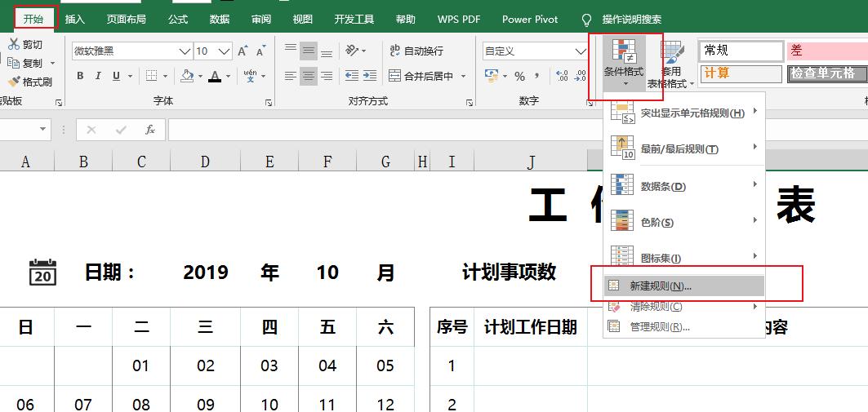The width and height of the screenshot is (868, 412).
Task: Toggle 自动换行 wrap text
Action: [x=416, y=51]
